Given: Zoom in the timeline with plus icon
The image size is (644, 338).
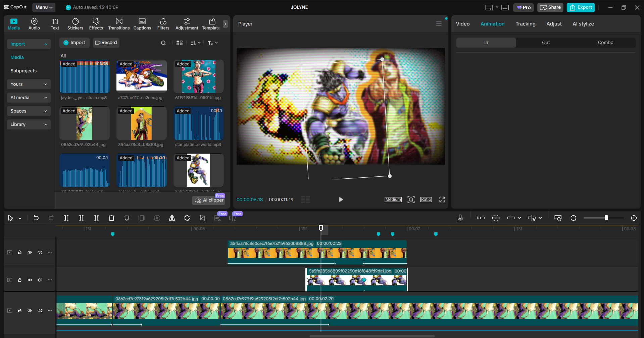Looking at the screenshot, I should coord(634,218).
